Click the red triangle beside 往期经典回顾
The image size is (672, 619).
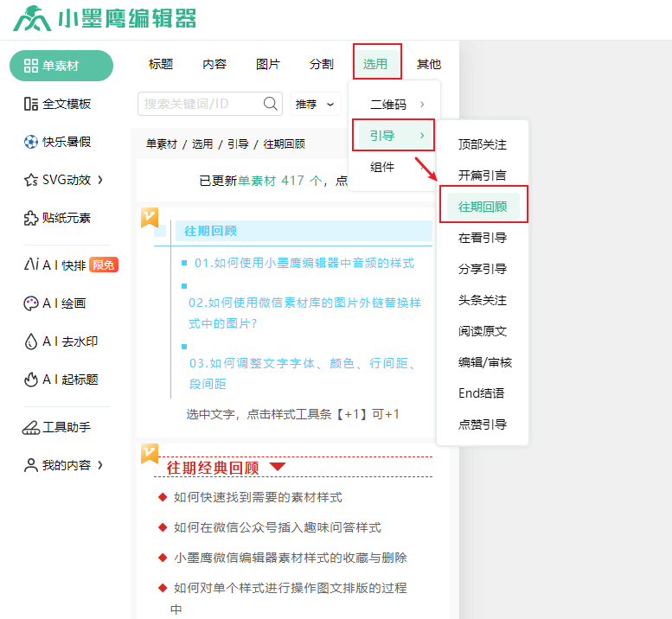coord(278,467)
